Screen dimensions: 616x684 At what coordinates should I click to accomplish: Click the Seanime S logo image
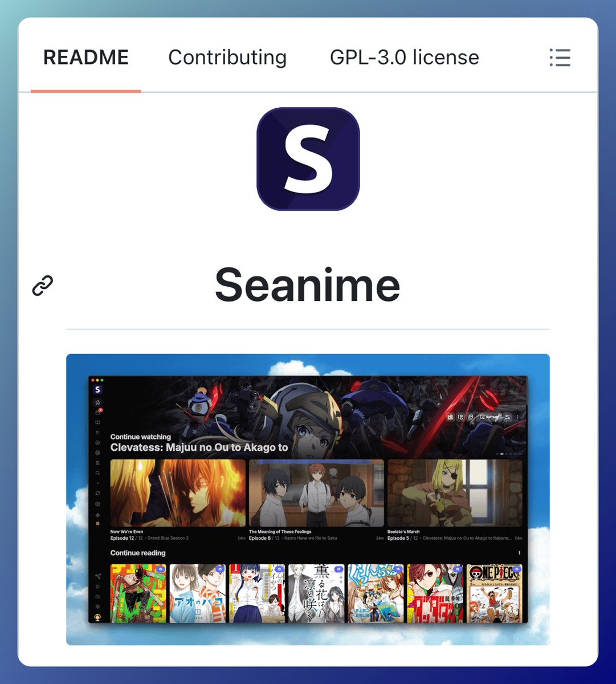pos(308,159)
